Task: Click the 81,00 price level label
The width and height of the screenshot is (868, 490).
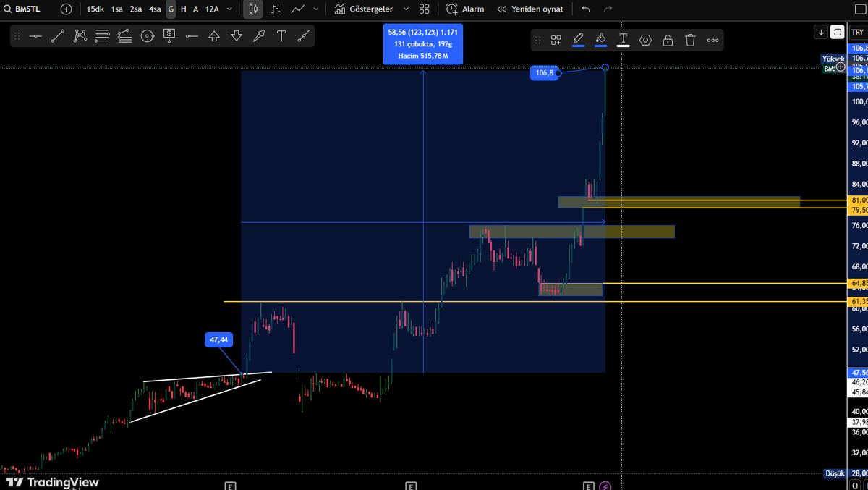Action: tap(859, 200)
